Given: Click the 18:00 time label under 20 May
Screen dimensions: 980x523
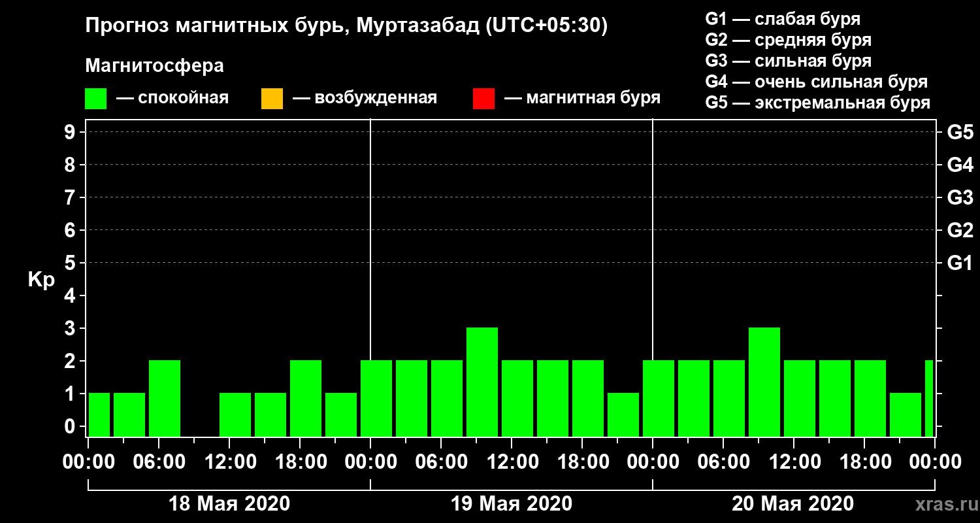Looking at the screenshot, I should coord(864,462).
